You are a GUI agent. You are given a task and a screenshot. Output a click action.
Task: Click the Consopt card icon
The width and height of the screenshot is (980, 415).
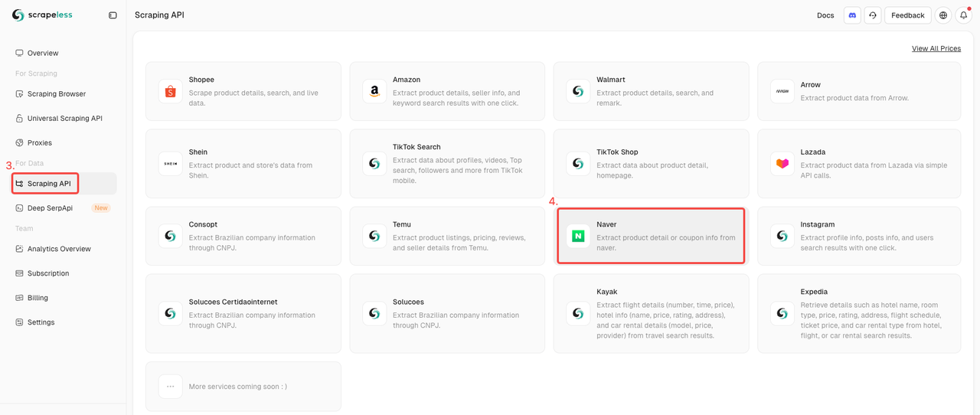(171, 236)
